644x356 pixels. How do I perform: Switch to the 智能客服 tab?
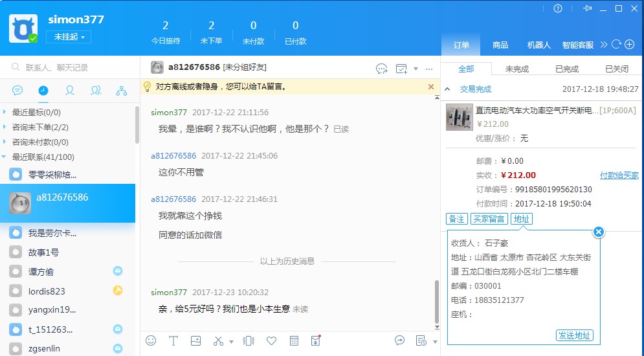[x=577, y=45]
